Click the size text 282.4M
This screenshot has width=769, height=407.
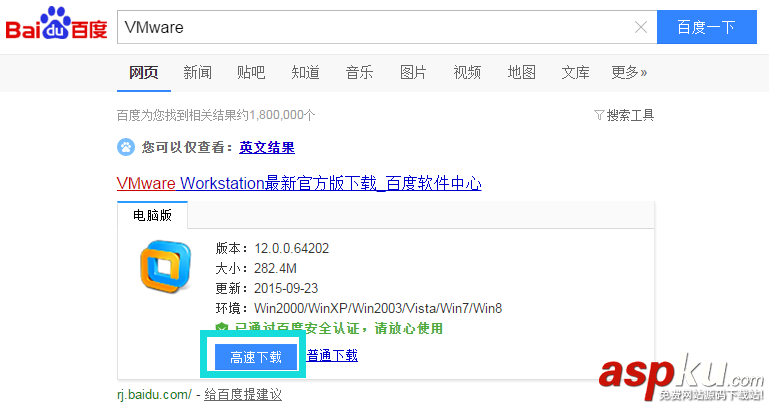point(275,268)
